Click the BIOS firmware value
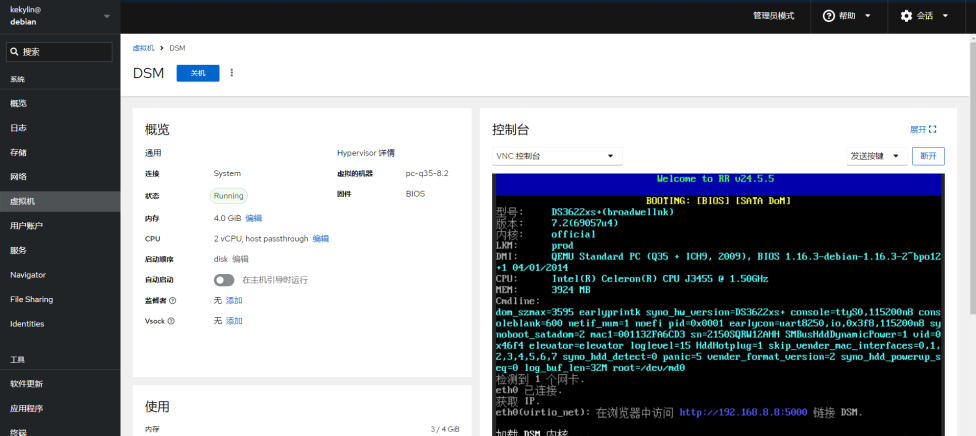Image resolution: width=976 pixels, height=436 pixels. [415, 194]
